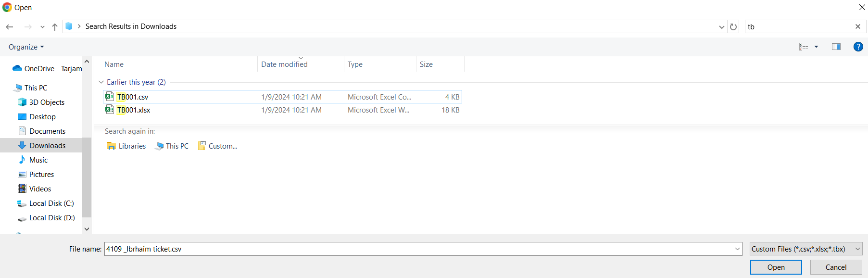Clear the 'tb' search text
868x278 pixels.
tap(858, 26)
